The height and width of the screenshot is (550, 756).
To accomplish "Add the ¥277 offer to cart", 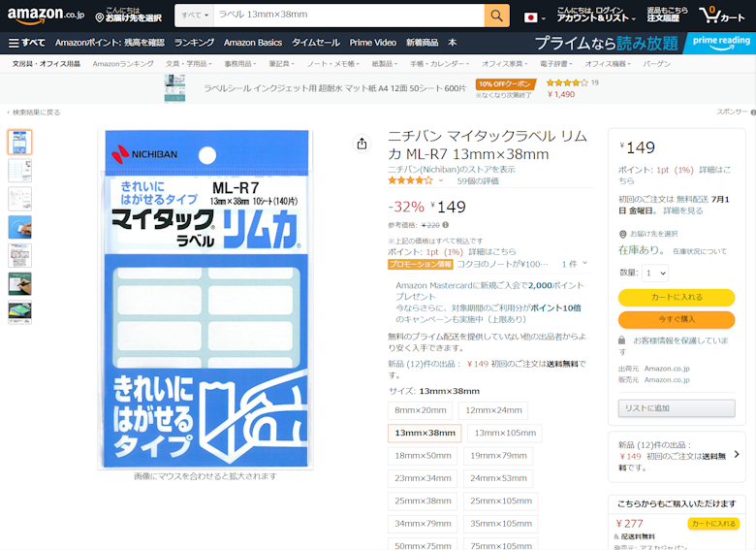I will pos(713,524).
